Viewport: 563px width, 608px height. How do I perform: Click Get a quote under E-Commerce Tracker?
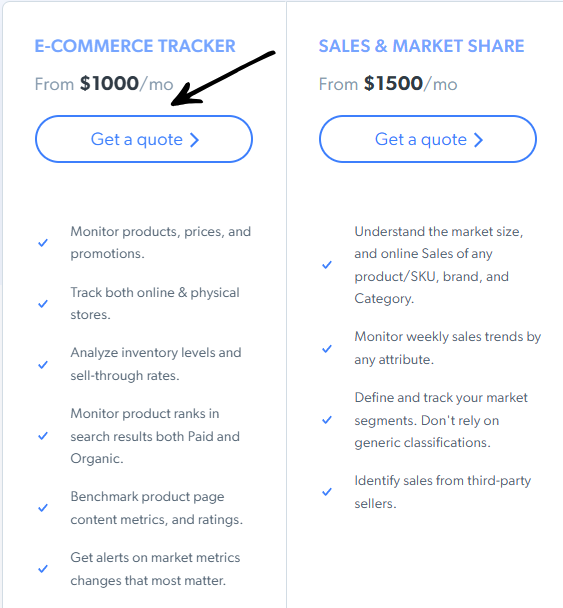click(x=144, y=139)
